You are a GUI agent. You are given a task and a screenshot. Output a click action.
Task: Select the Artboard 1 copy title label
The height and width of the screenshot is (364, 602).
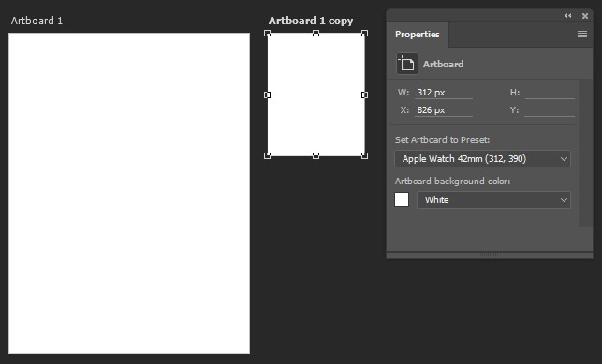(311, 21)
